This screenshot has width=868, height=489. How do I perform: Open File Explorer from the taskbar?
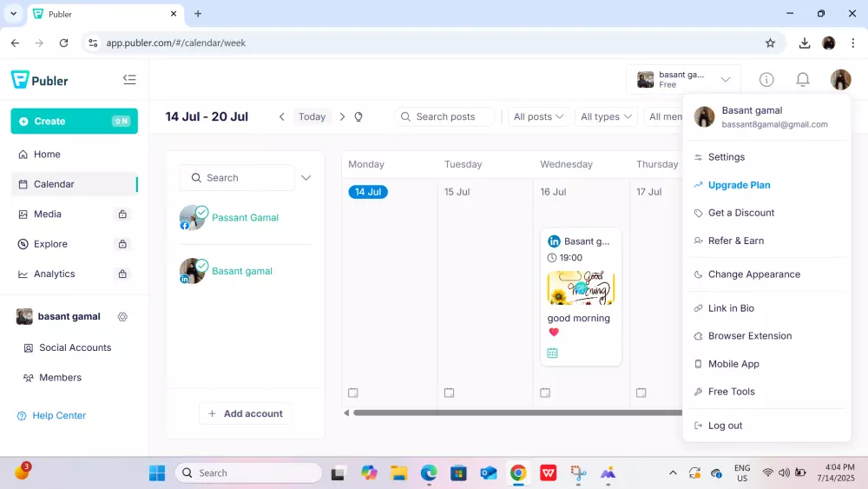pyautogui.click(x=398, y=473)
